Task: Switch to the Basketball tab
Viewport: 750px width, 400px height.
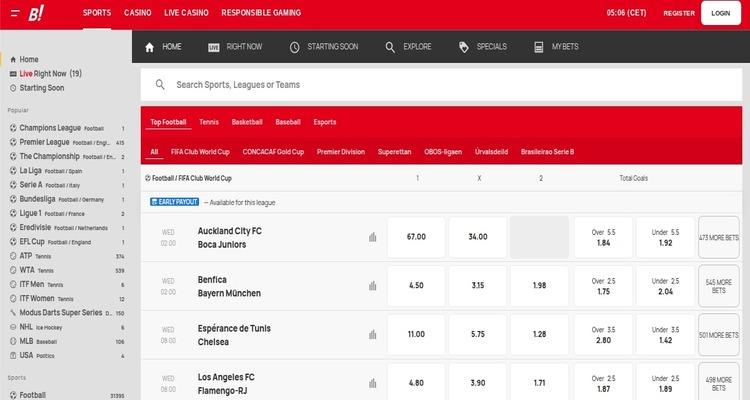Action: point(247,122)
